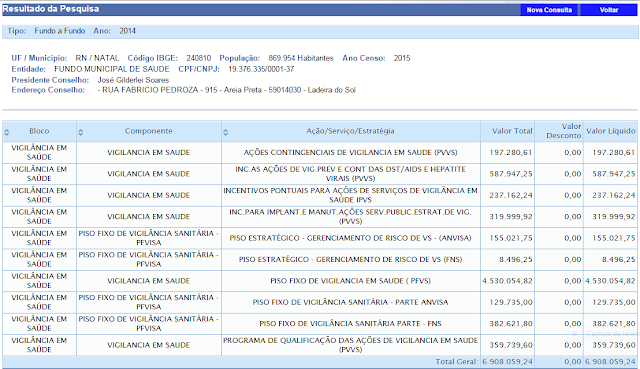Click Valor Total 587.947,25
The width and height of the screenshot is (640, 369).
(x=511, y=174)
